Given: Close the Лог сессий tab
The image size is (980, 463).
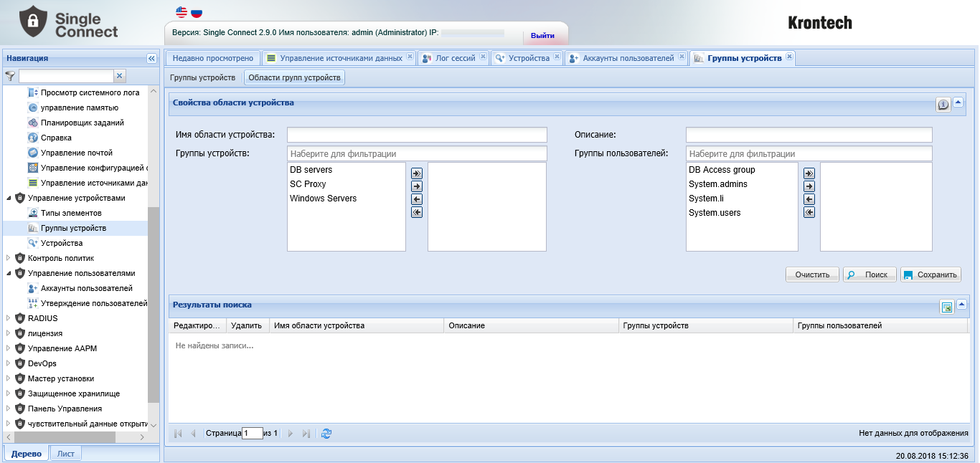Looking at the screenshot, I should pyautogui.click(x=484, y=57).
